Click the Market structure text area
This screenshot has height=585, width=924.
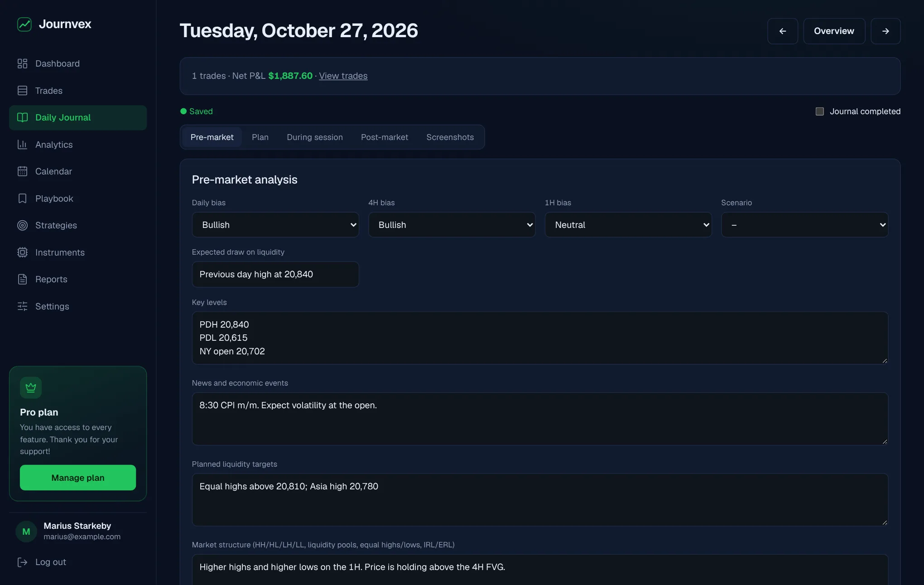tap(540, 570)
